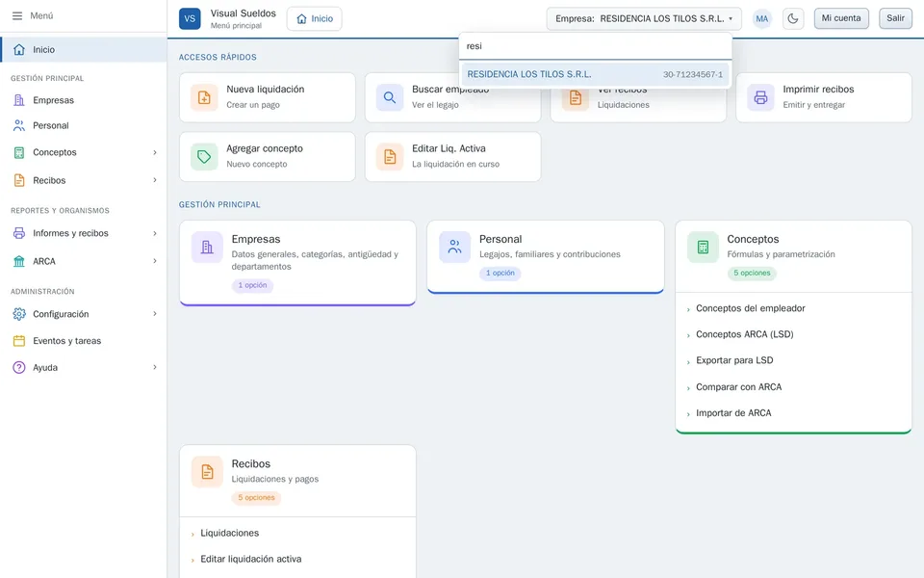Open Conceptos ARCA (LSD) link
This screenshot has width=924, height=578.
coord(744,334)
